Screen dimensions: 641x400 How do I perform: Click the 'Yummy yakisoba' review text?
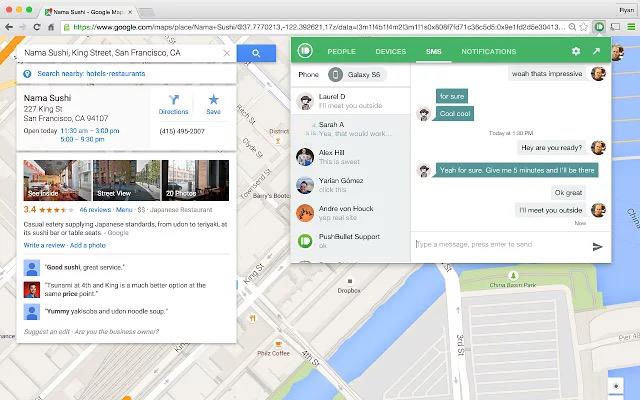106,312
